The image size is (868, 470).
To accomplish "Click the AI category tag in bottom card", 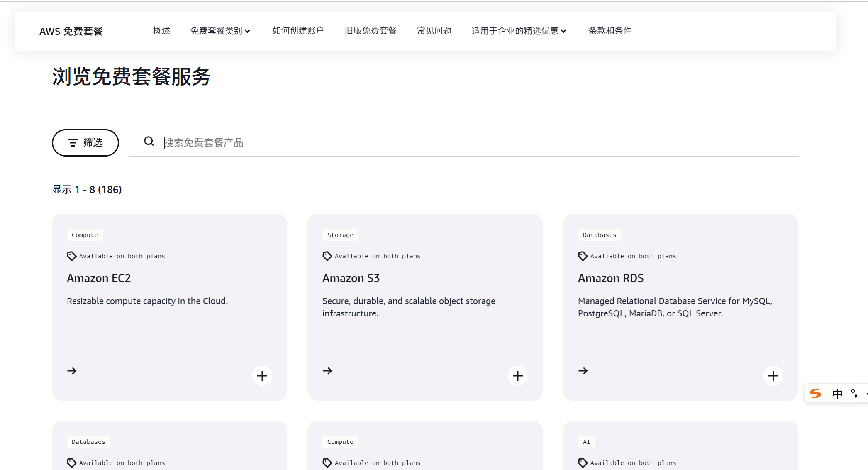I will (586, 442).
